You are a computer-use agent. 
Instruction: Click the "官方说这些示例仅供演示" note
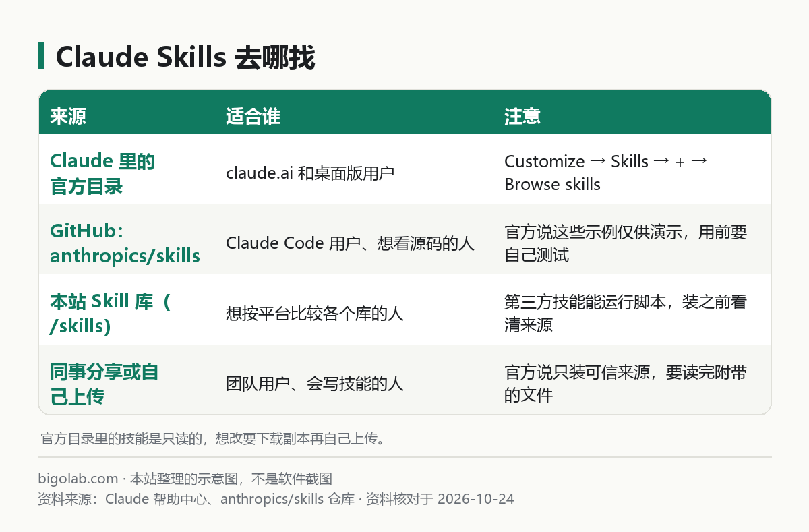[x=626, y=243]
